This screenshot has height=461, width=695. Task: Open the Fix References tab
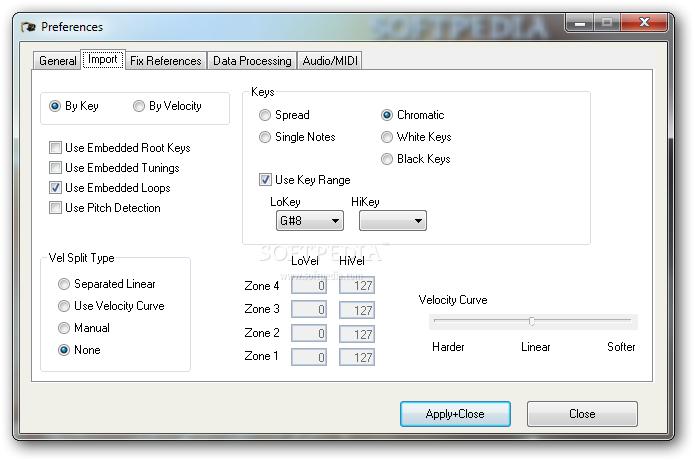coord(166,61)
